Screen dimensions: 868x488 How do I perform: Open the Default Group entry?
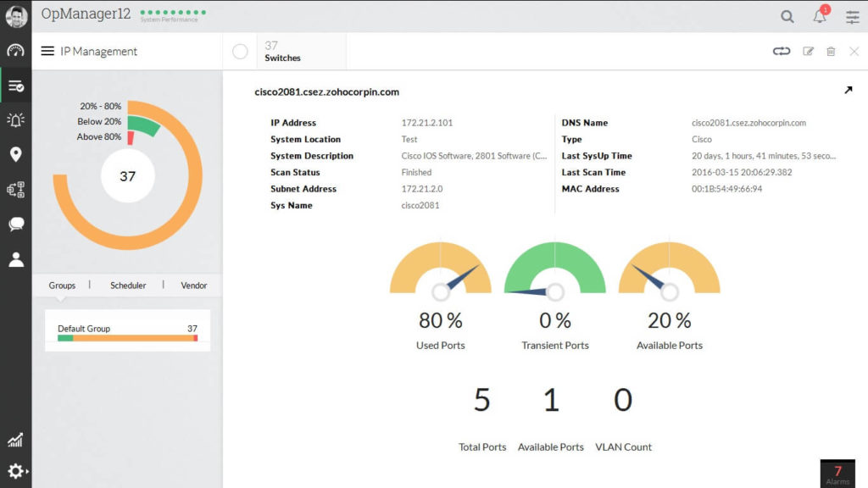[83, 330]
